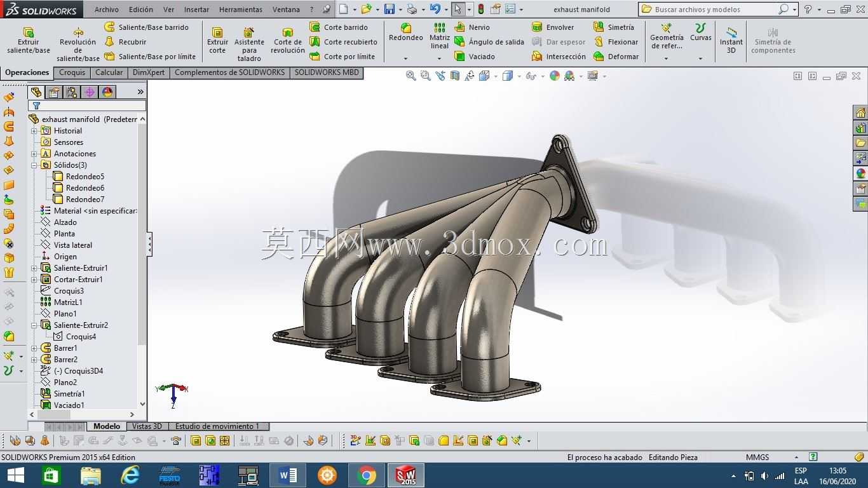The width and height of the screenshot is (868, 488).
Task: Expand the FeatureManager tabs chevron
Action: (140, 92)
